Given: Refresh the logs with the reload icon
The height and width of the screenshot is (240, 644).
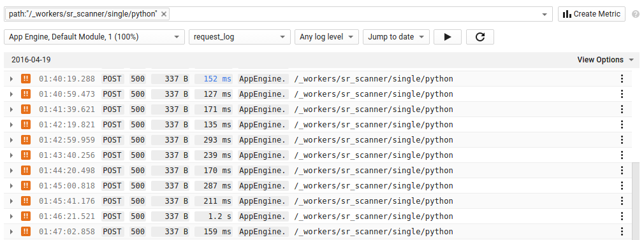Looking at the screenshot, I should pos(480,37).
